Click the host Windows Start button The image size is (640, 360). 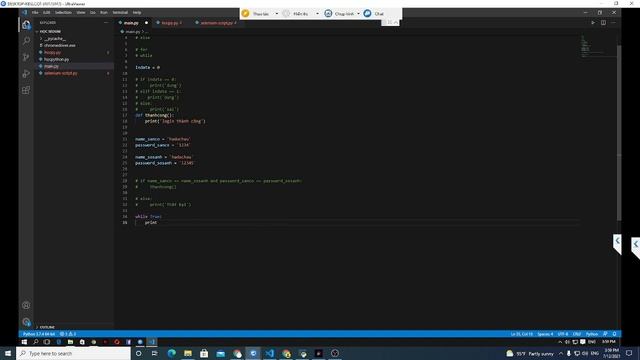[8, 353]
